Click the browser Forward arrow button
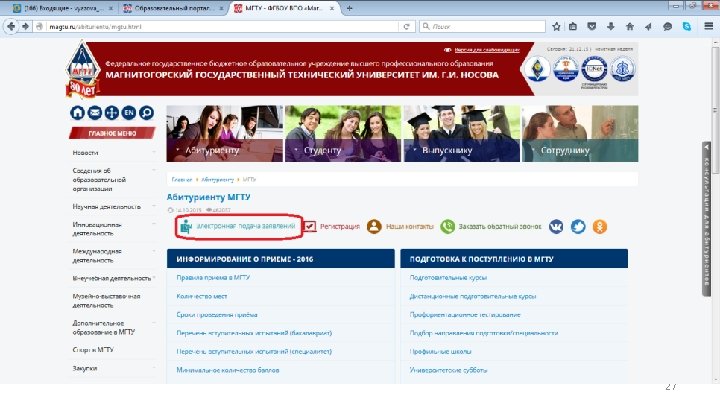This screenshot has height=405, width=720. click(25, 27)
